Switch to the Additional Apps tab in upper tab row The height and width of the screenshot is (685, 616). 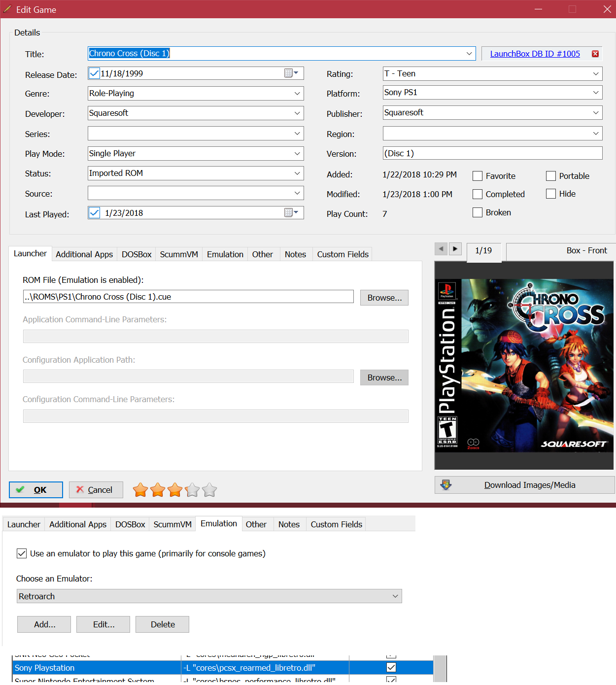[x=84, y=254]
